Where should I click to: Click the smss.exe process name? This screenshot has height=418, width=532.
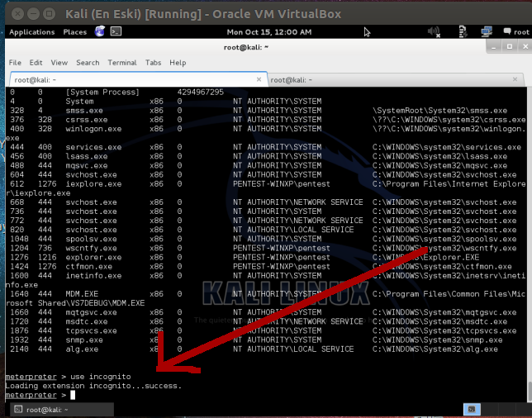point(84,111)
